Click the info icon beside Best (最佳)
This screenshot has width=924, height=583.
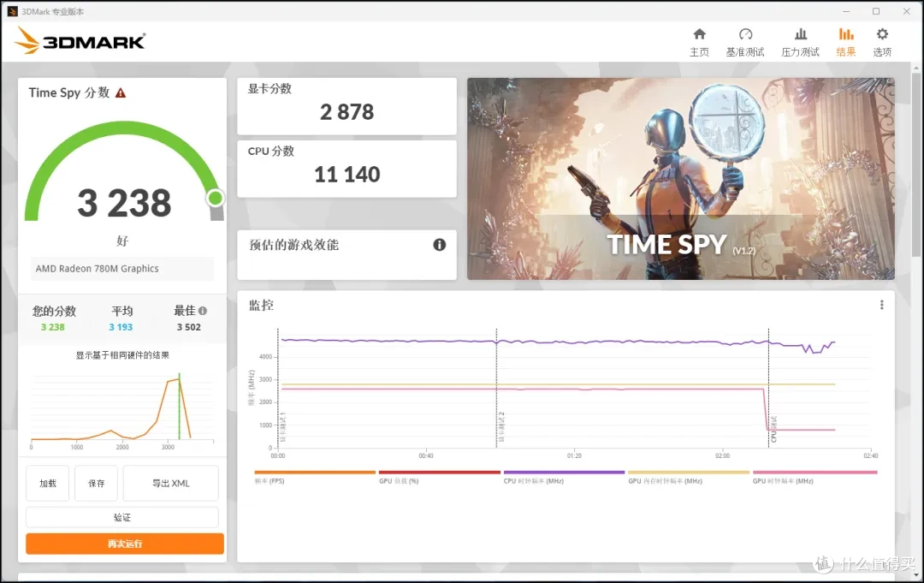tap(203, 311)
